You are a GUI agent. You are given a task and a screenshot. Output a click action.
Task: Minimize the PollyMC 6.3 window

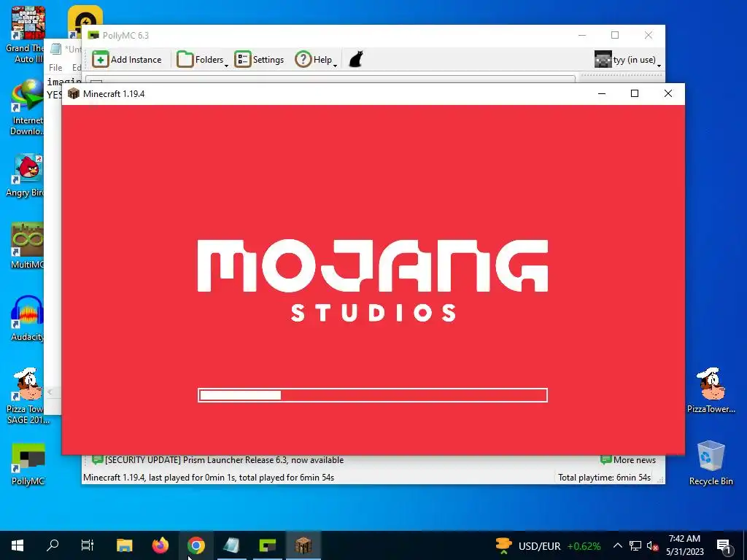coord(582,35)
